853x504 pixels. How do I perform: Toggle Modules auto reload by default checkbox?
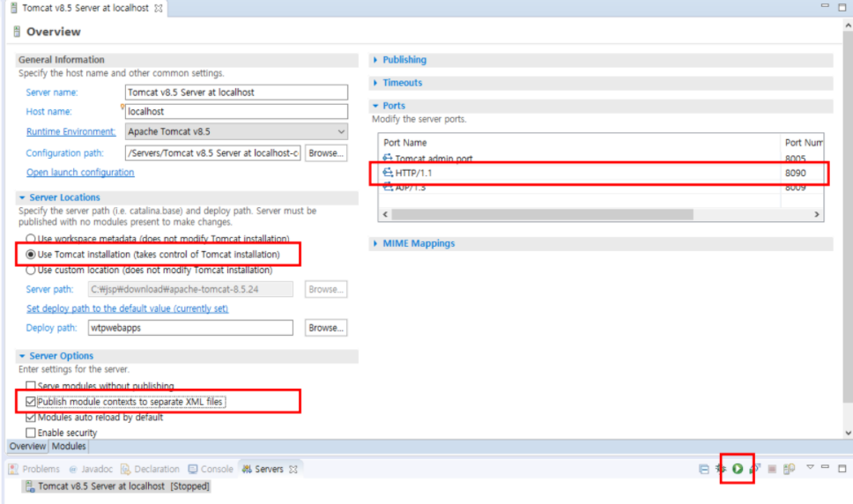(x=31, y=418)
